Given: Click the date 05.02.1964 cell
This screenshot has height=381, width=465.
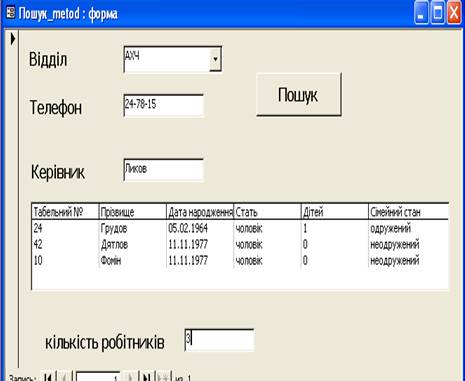Looking at the screenshot, I should click(188, 228).
